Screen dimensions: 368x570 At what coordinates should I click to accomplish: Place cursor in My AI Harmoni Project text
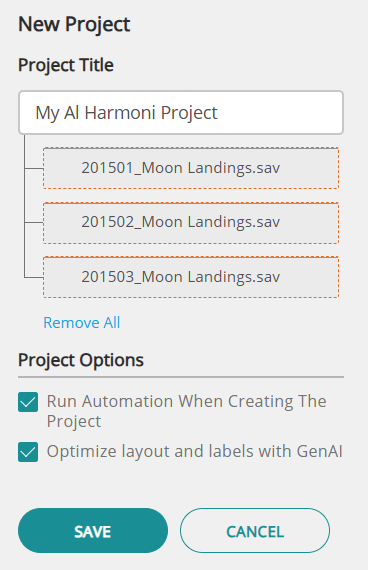point(126,113)
